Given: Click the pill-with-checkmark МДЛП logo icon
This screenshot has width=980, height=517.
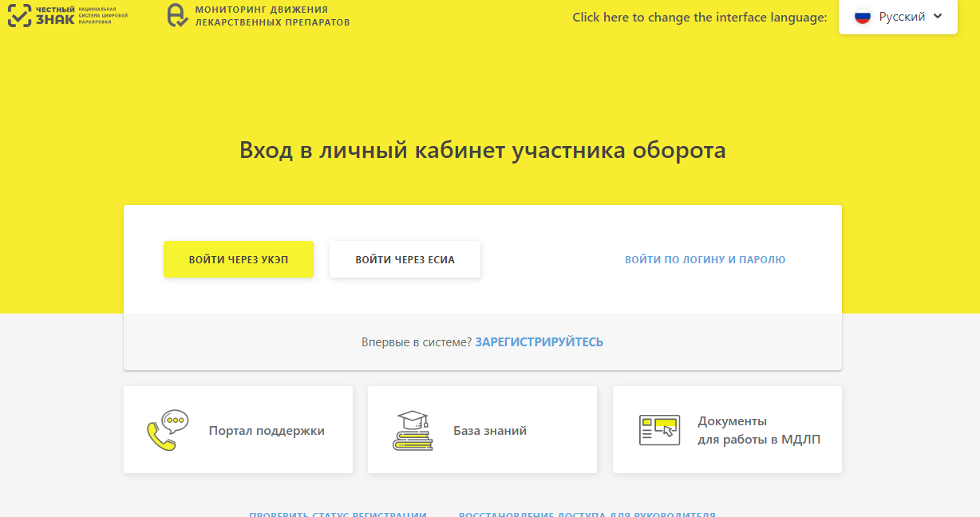Looking at the screenshot, I should [x=177, y=15].
